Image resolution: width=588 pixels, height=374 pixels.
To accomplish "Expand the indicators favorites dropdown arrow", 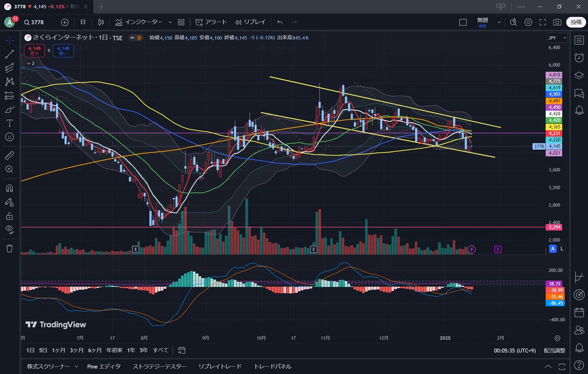I will tap(170, 22).
